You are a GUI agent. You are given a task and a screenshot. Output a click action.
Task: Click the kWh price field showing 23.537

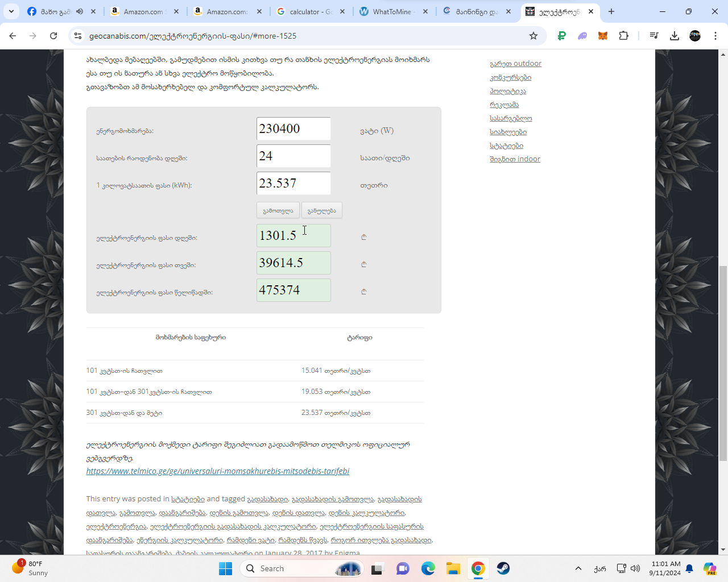tap(293, 184)
